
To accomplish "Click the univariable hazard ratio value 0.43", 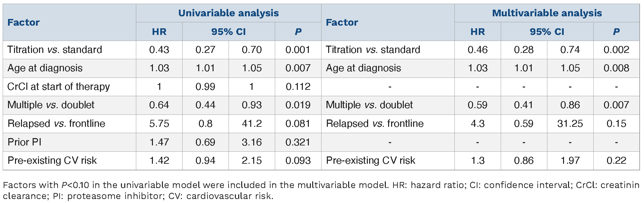I will click(159, 50).
